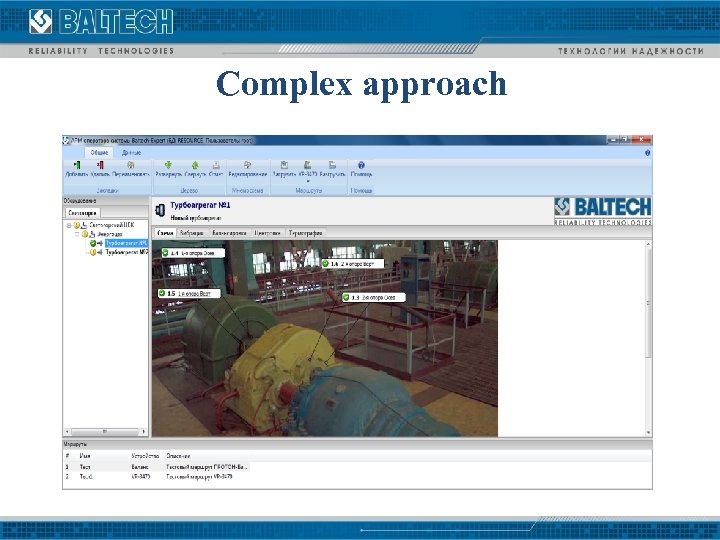Click the down arrow of the scheme vertical scrollbar
The height and width of the screenshot is (540, 720).
[648, 433]
